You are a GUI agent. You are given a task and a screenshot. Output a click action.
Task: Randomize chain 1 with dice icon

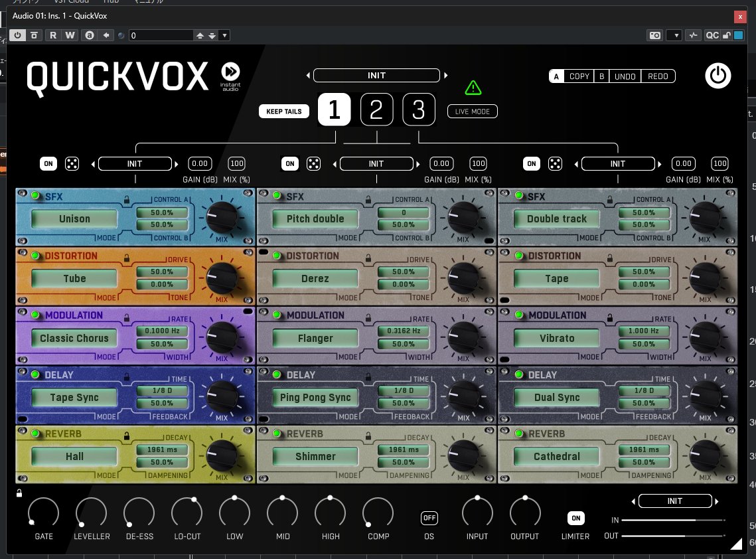pos(72,163)
